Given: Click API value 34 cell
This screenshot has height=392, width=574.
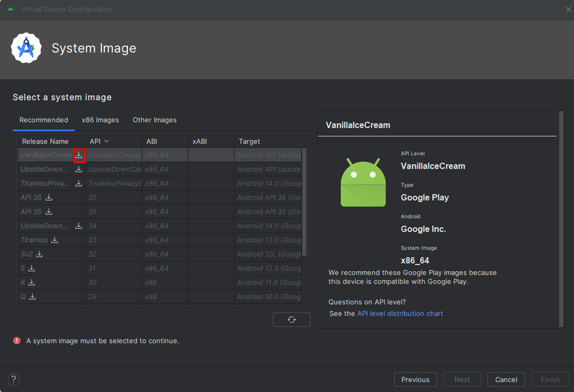Looking at the screenshot, I should [x=114, y=226].
